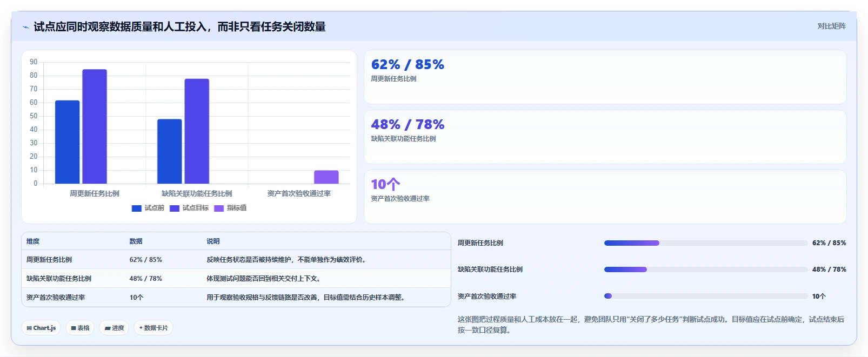Screen dimensions: 868x357
Task: Click the 48% / 78% progress value
Action: (x=829, y=270)
